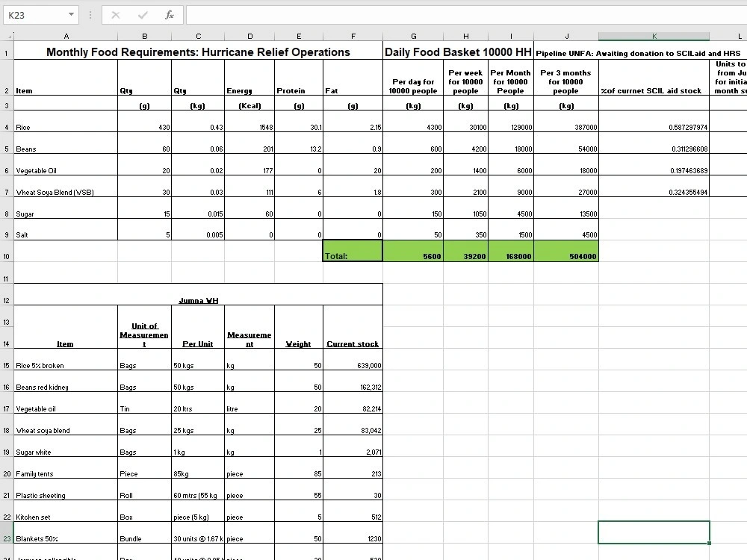This screenshot has width=747, height=560.
Task: Click the 'Jumna WH' heading cell
Action: [x=198, y=295]
